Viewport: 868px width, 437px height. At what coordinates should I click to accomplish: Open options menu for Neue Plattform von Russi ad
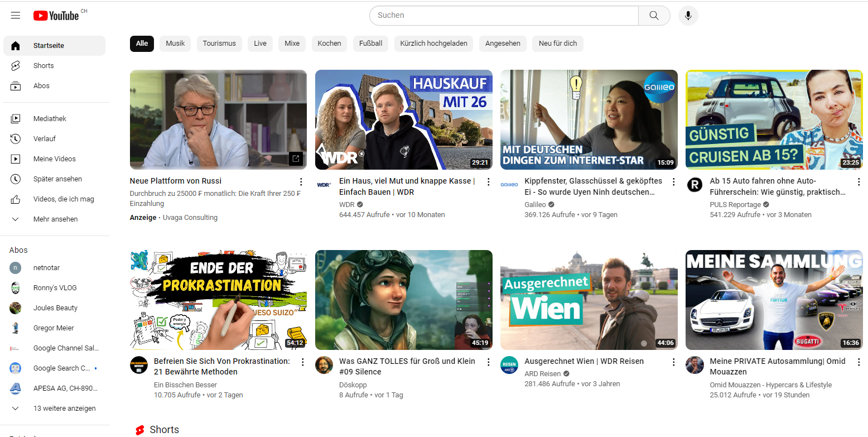[x=301, y=182]
